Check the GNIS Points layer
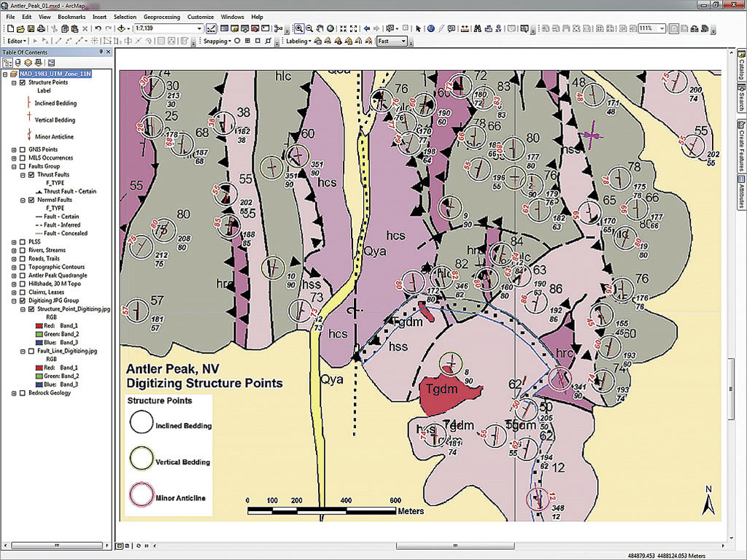This screenshot has width=747, height=560. click(x=23, y=149)
